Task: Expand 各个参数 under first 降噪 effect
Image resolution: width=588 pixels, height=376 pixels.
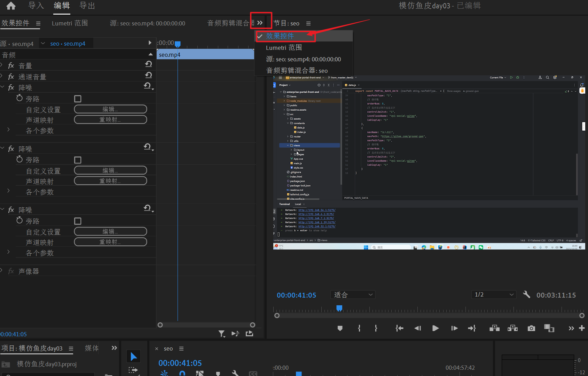Action: coord(9,130)
